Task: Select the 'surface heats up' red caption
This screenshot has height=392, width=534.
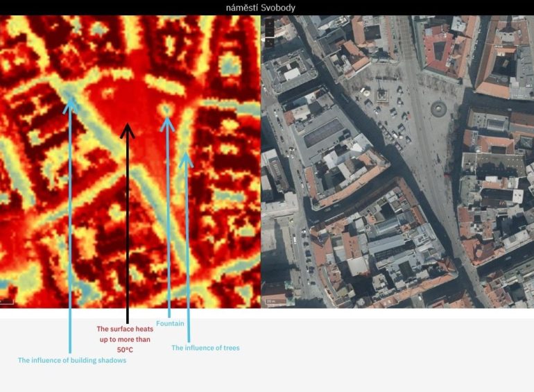Action: [x=125, y=339]
